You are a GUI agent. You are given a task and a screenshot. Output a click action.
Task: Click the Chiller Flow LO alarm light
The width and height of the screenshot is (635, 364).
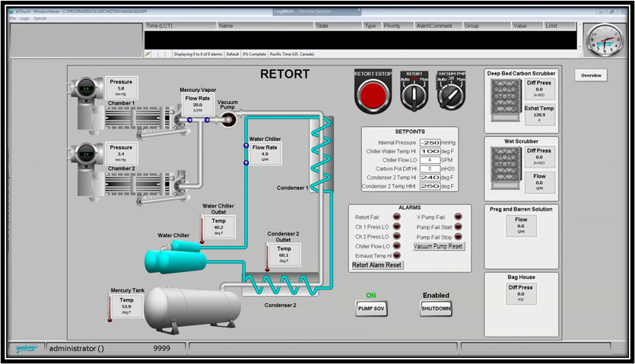point(397,245)
